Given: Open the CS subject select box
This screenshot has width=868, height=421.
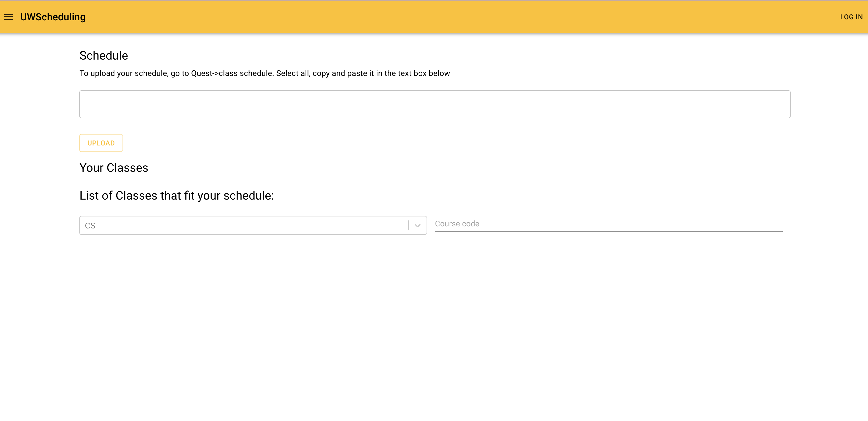Looking at the screenshot, I should [243, 225].
